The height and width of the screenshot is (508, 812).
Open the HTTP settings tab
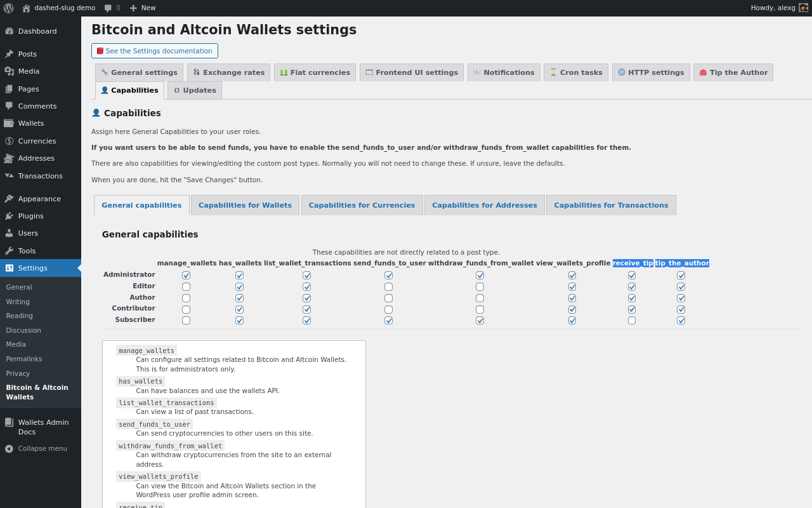(x=651, y=72)
